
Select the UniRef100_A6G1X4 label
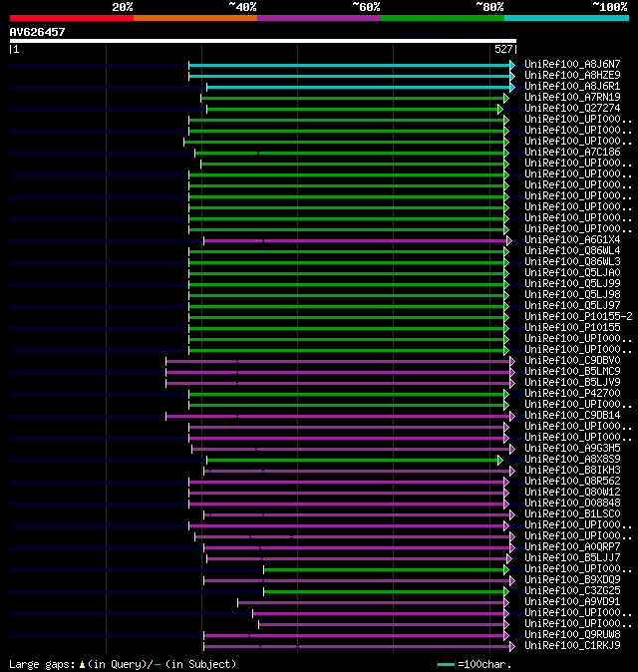point(572,240)
